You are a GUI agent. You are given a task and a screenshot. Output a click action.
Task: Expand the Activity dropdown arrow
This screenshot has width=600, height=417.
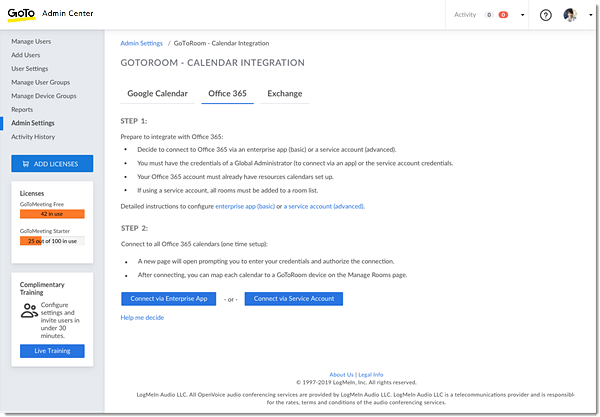pos(522,15)
